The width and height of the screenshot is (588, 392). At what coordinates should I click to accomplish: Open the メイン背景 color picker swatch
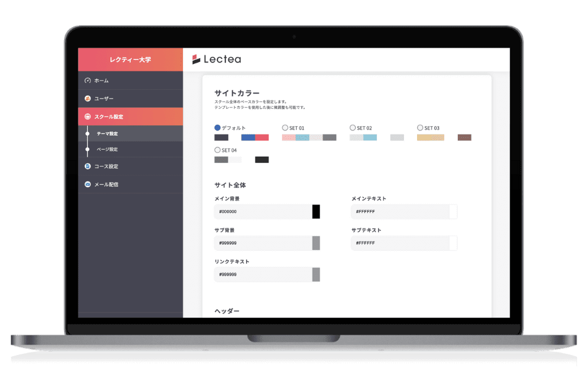tap(316, 211)
